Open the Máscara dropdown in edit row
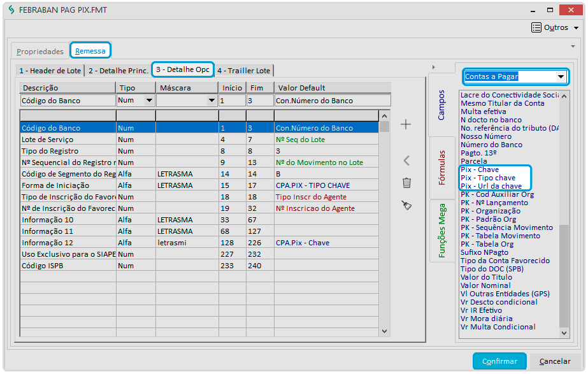This screenshot has height=374, width=588. coord(212,100)
